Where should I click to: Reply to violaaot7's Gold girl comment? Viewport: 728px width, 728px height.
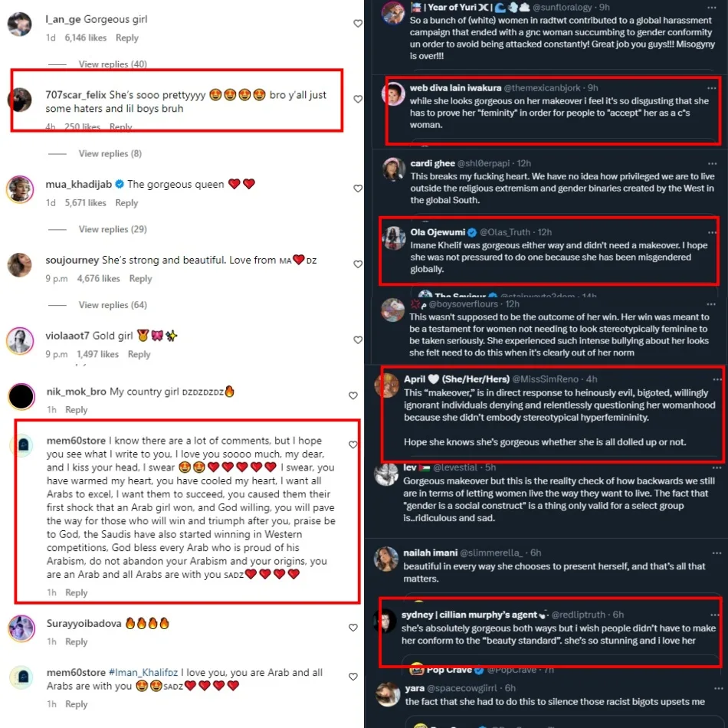[139, 354]
